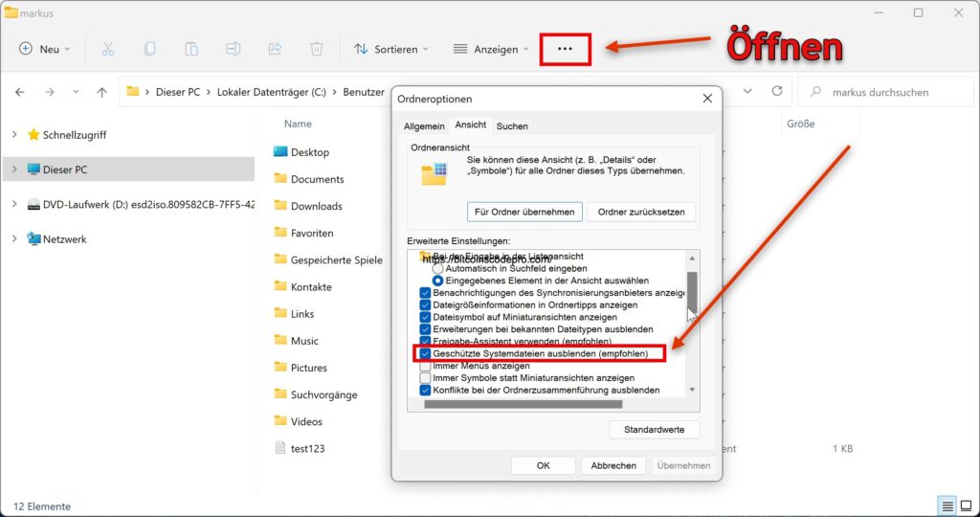The height and width of the screenshot is (517, 980).
Task: Uncheck Geschützte Systemdateien ausblenden
Action: coord(426,354)
